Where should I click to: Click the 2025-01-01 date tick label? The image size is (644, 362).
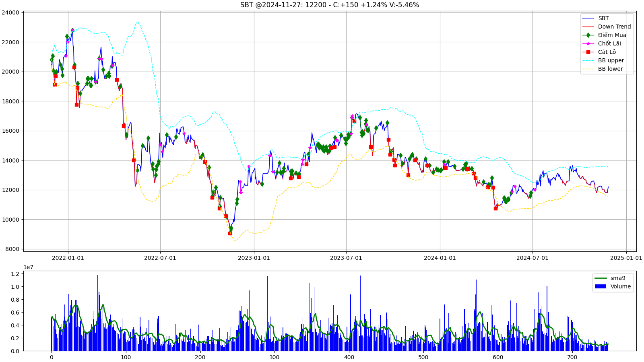coord(626,258)
